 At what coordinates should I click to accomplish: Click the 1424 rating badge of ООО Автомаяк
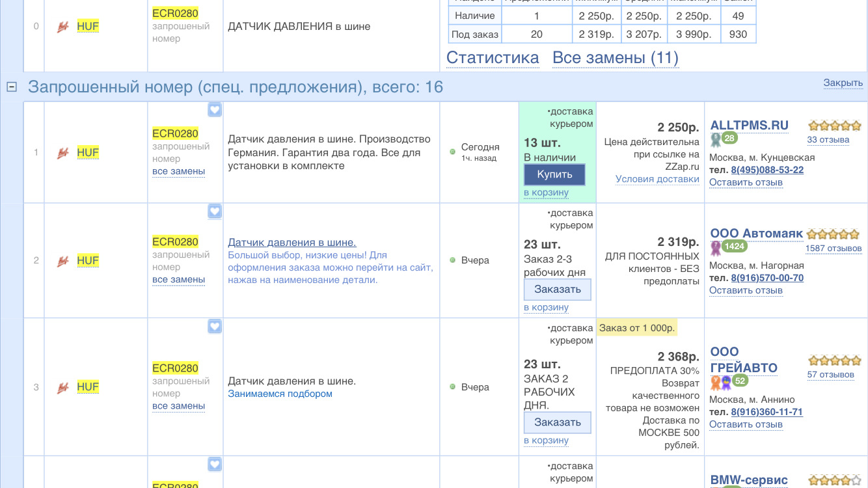(735, 247)
